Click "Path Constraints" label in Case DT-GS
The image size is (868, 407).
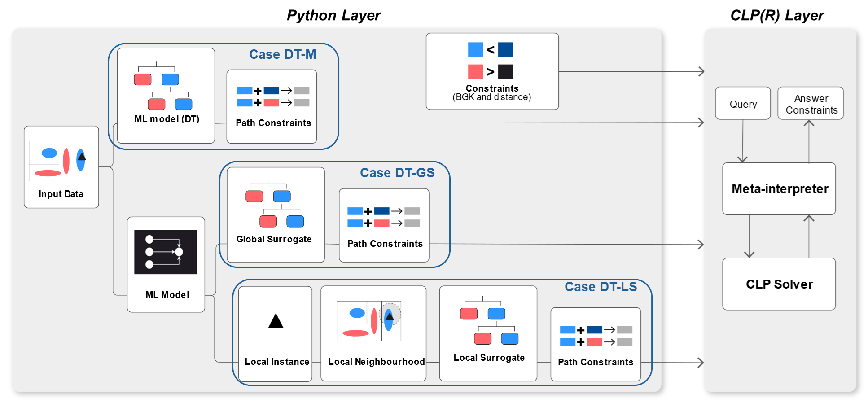click(385, 244)
